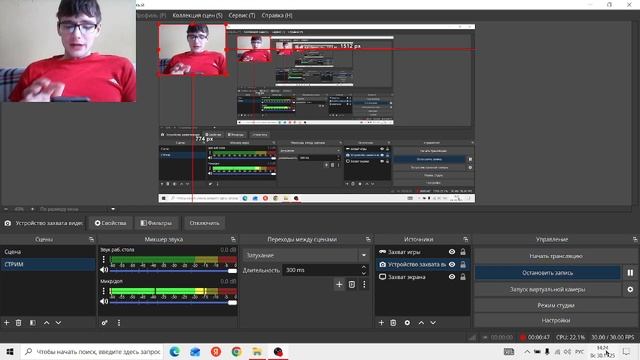Show hidden system tray icons

tap(527, 351)
